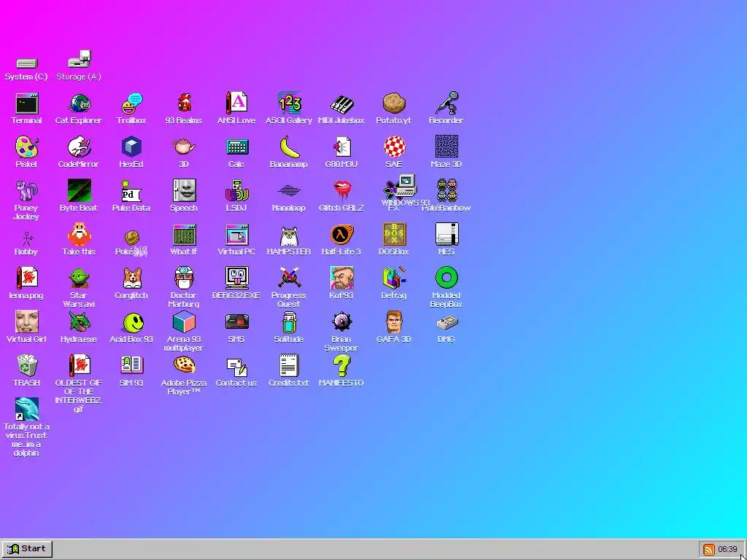Viewport: 747px width, 560px height.
Task: Launch the DMG handheld icon
Action: click(446, 322)
